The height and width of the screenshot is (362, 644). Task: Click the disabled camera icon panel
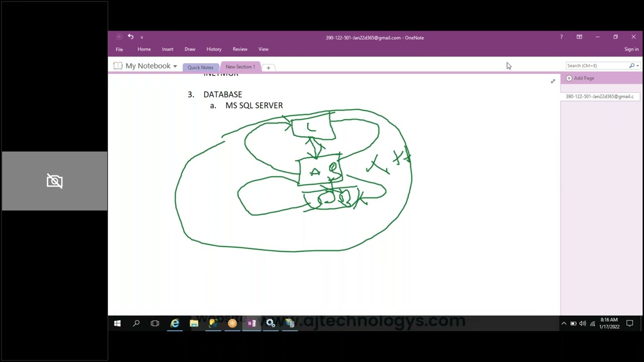[x=54, y=181]
